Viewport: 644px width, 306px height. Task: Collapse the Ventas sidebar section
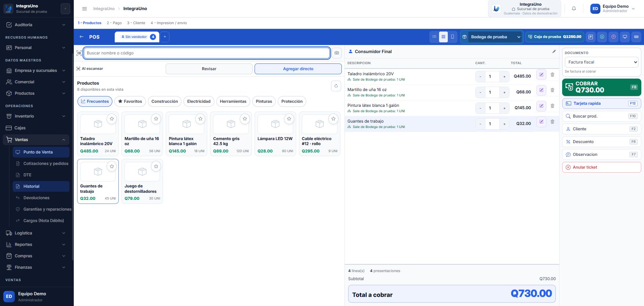click(36, 140)
